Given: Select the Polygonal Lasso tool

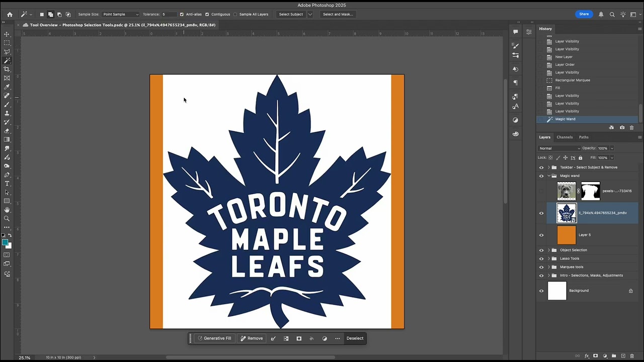Looking at the screenshot, I should [x=7, y=52].
